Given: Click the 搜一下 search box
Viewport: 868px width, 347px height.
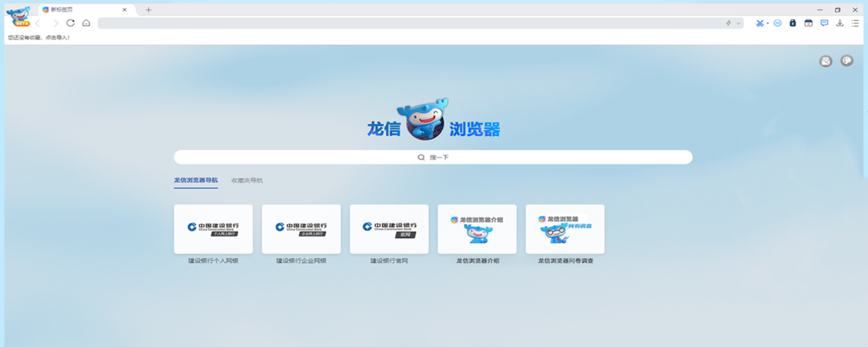Looking at the screenshot, I should pos(433,157).
